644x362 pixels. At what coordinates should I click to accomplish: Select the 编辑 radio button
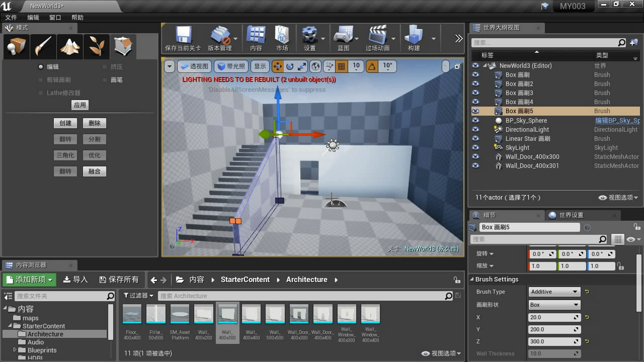41,67
